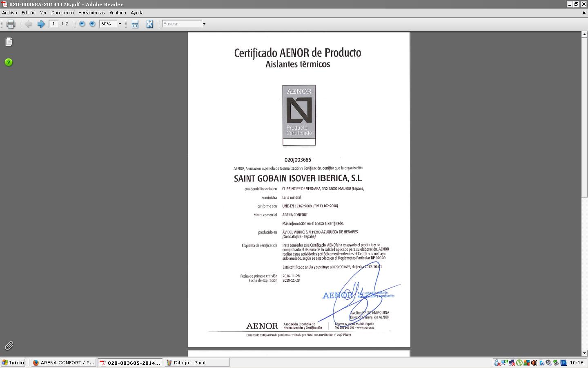Restore down the Adobe Reader window

coord(576,4)
